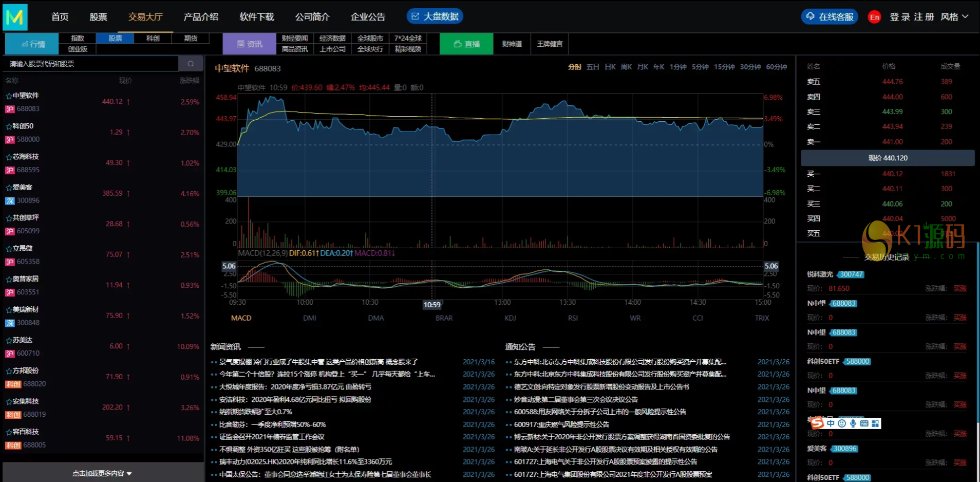
Task: Open the 财经要闻 tab
Action: [295, 39]
